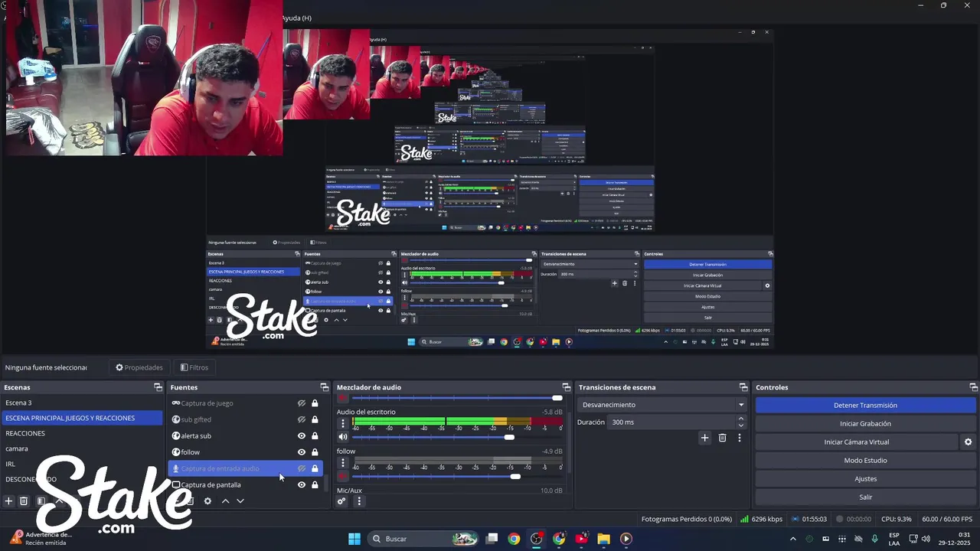Delete selected scene with trash icon
Viewport: 980px width, 551px height.
coord(24,501)
